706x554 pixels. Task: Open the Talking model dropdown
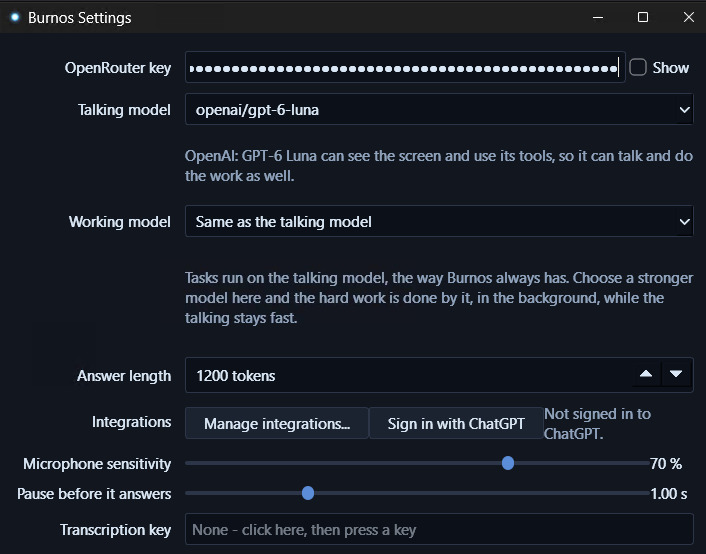439,109
